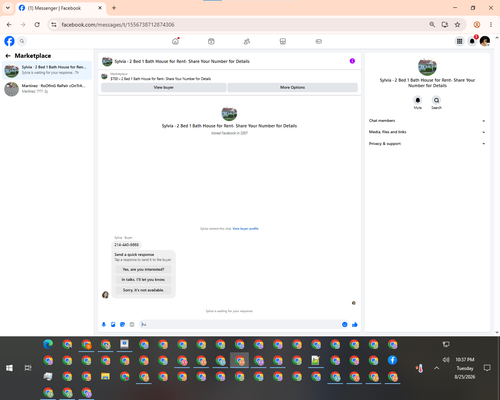Screen dimensions: 500x400
Task: Click View buyer button
Action: coord(164,87)
